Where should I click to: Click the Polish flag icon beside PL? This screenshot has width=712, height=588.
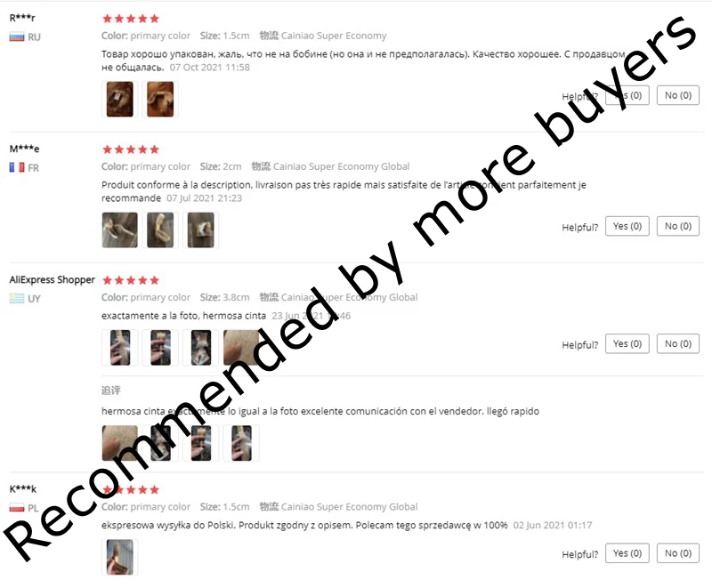[17, 508]
